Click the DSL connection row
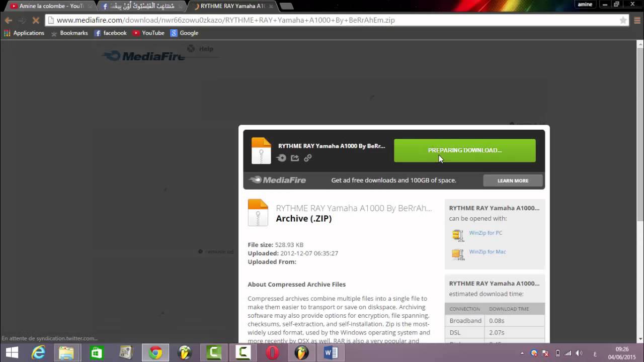Viewport: 644px width, 362px height. [495, 332]
